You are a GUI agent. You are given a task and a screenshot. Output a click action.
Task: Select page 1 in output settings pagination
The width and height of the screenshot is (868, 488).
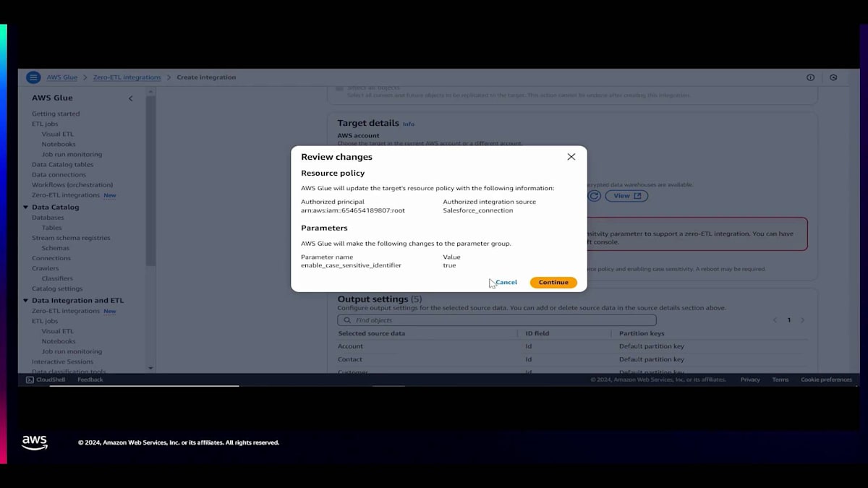(788, 320)
